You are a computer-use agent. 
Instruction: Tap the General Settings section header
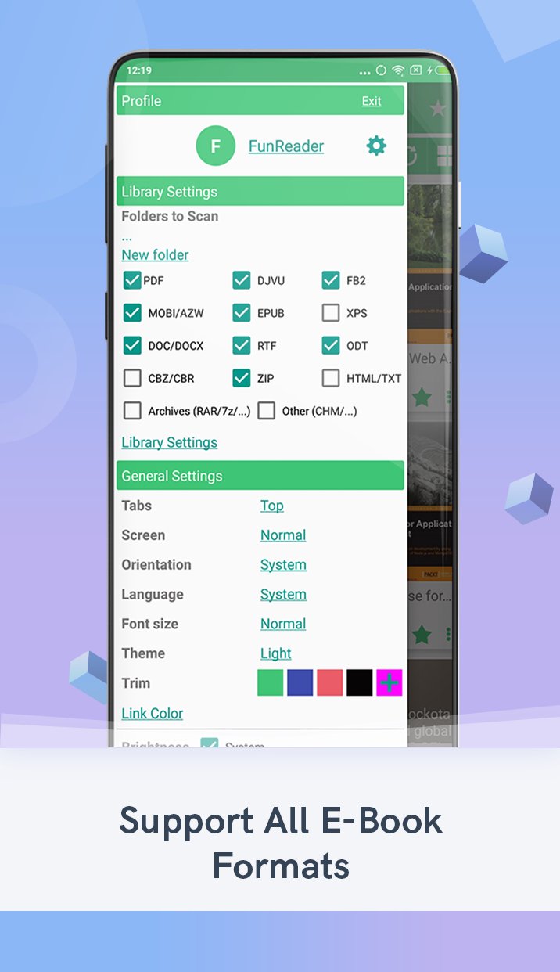tap(172, 476)
